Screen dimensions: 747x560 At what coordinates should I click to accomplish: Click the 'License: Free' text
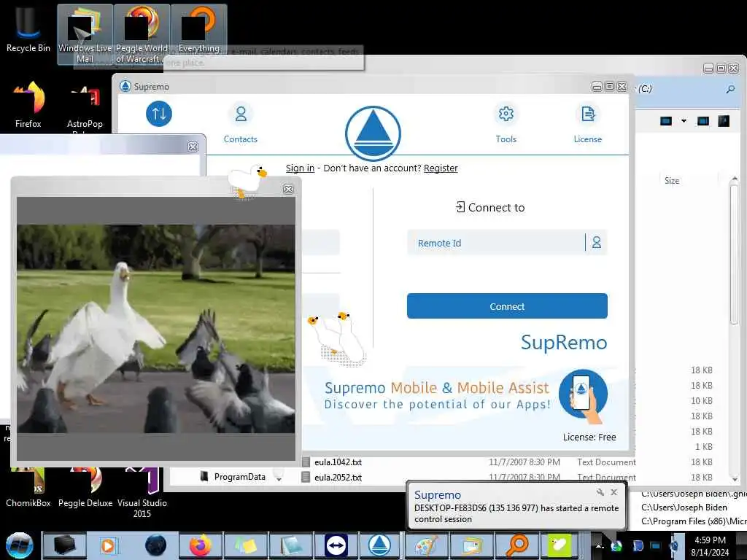pos(589,437)
